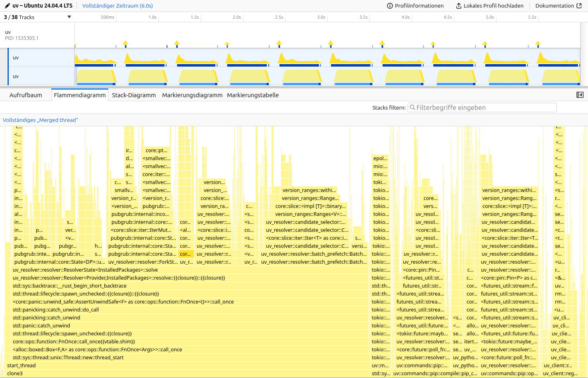Select the start_thread frame in the flame graph
Screen dimensions: 588x378
click(21, 365)
